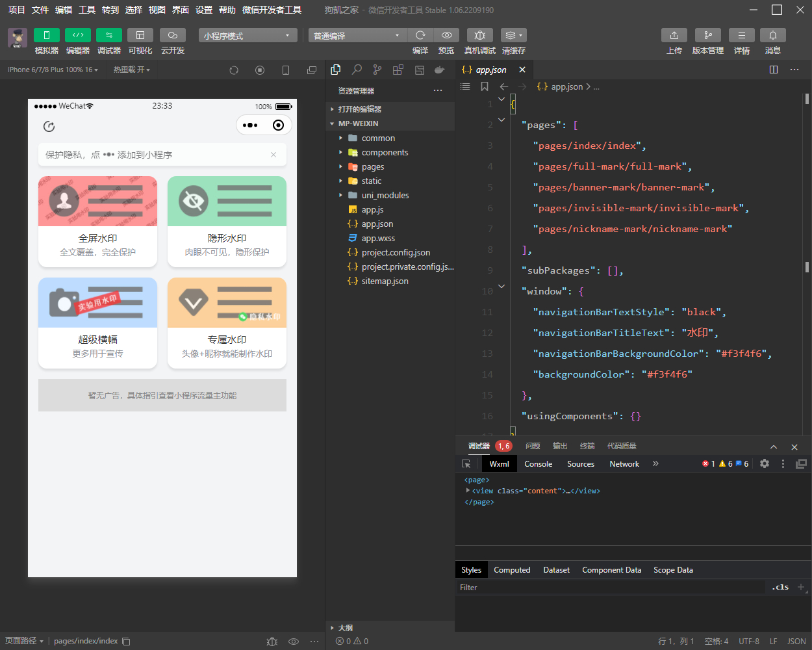Switch to the Console tab
Image resolution: width=812 pixels, height=650 pixels.
[539, 463]
